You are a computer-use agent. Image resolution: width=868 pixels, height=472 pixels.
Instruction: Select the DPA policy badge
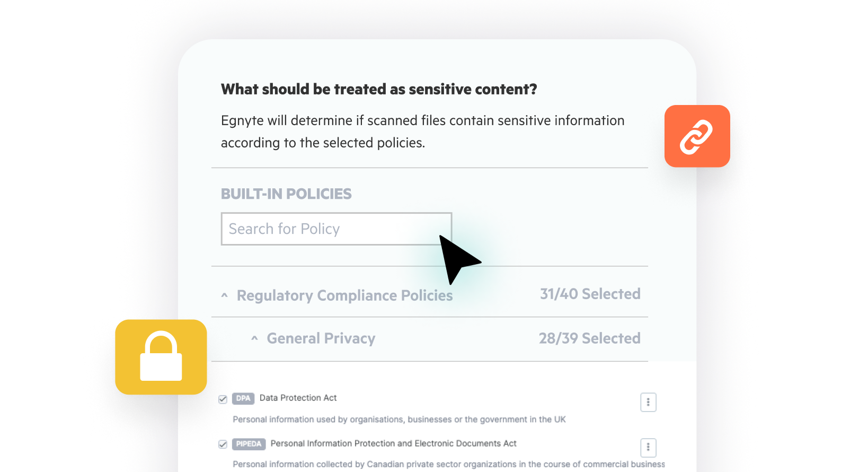pyautogui.click(x=243, y=398)
